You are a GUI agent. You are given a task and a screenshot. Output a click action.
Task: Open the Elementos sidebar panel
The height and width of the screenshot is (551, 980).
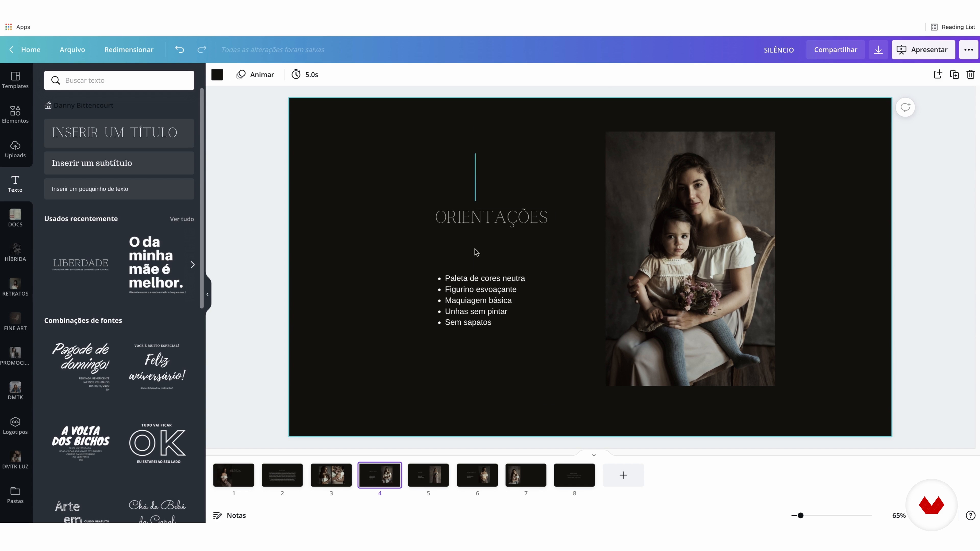[15, 115]
